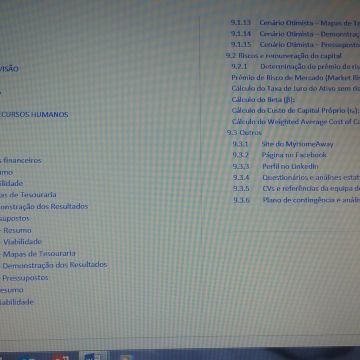Click the RECURSOS HUMANOS heading

(34, 115)
